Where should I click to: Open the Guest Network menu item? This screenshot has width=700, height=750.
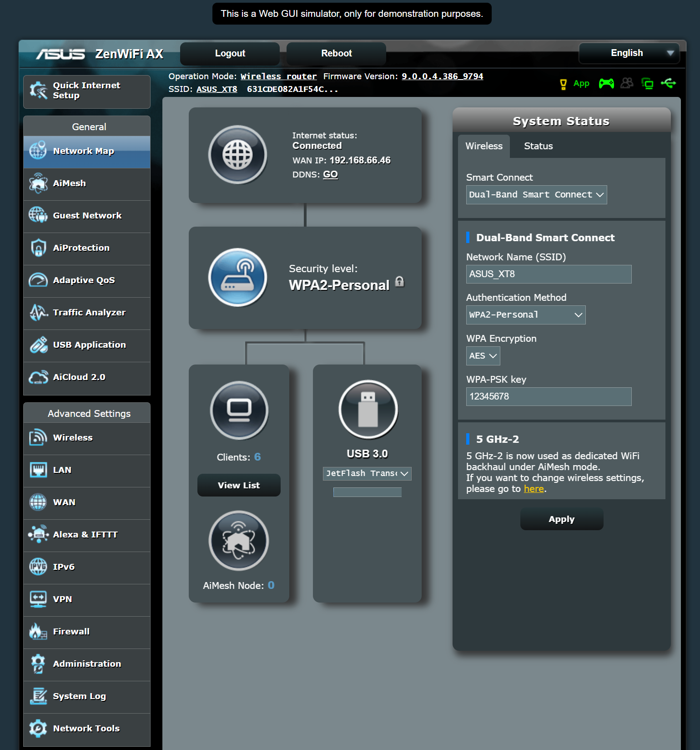coord(87,216)
